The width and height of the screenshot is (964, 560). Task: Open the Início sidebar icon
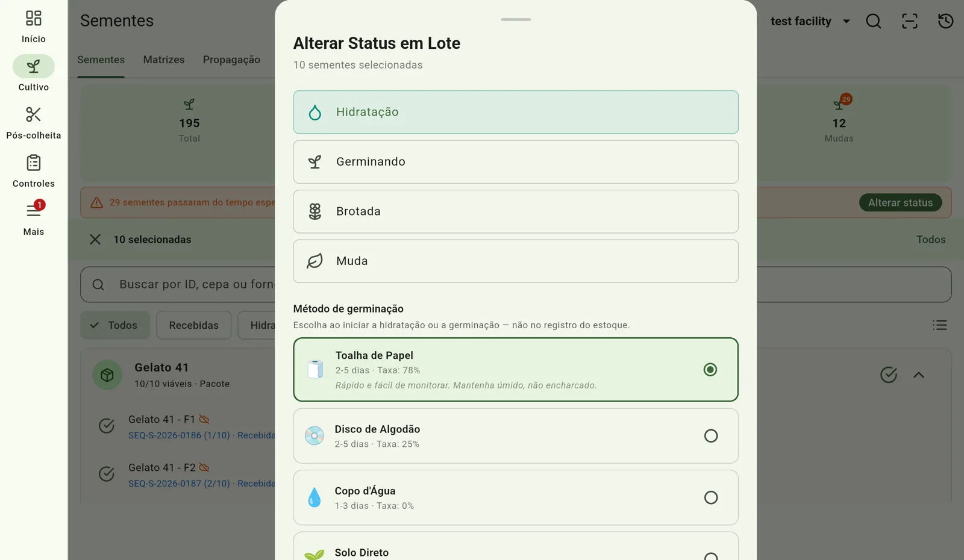pos(34,18)
